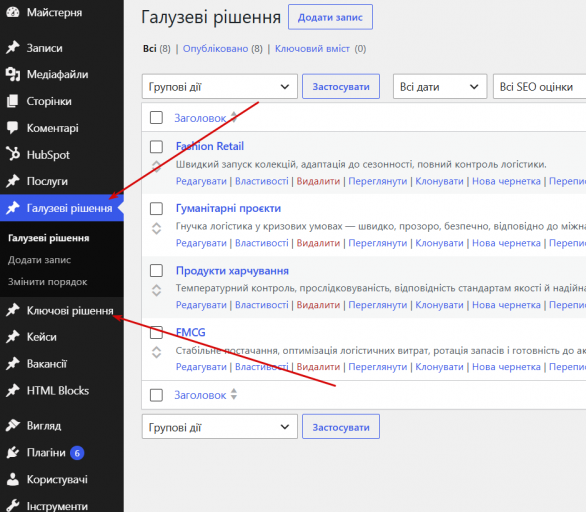Open Галузеві рішення submenu item
This screenshot has width=586, height=512.
tap(49, 238)
